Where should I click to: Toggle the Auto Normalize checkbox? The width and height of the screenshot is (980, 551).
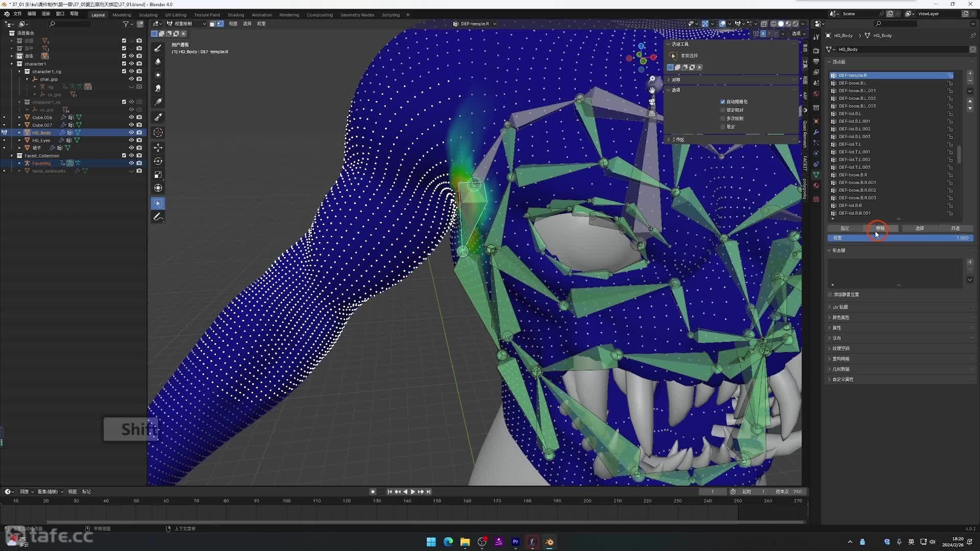pyautogui.click(x=723, y=102)
